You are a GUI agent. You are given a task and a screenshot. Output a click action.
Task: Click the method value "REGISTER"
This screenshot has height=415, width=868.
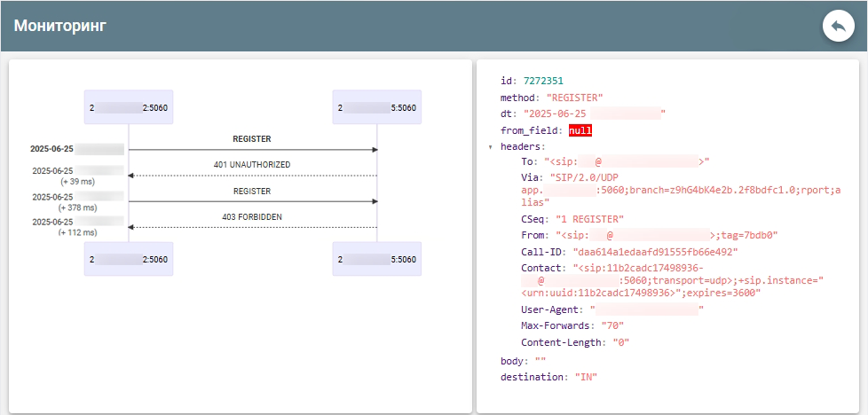click(x=574, y=98)
